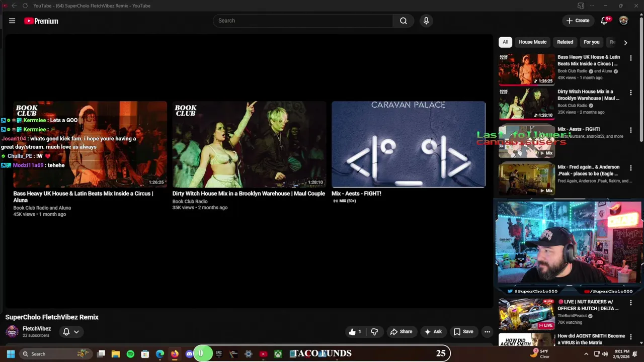Select the Related filter chip
Viewport: 644px width, 362px height.
tap(565, 42)
